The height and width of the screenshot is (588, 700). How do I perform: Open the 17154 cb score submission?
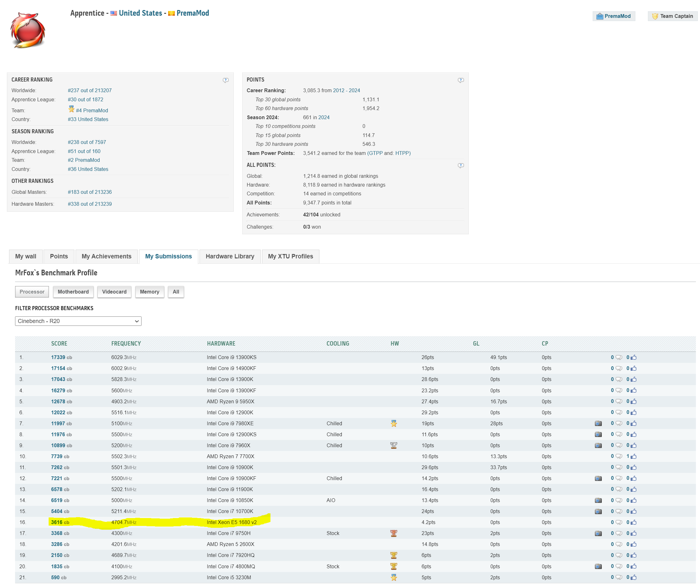tap(61, 368)
